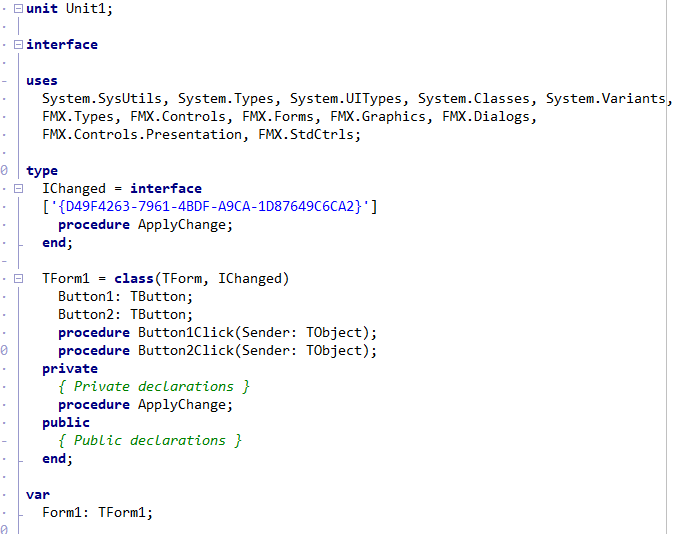The width and height of the screenshot is (683, 534).
Task: Click 'System.Variants' in uses clause
Action: 606,99
